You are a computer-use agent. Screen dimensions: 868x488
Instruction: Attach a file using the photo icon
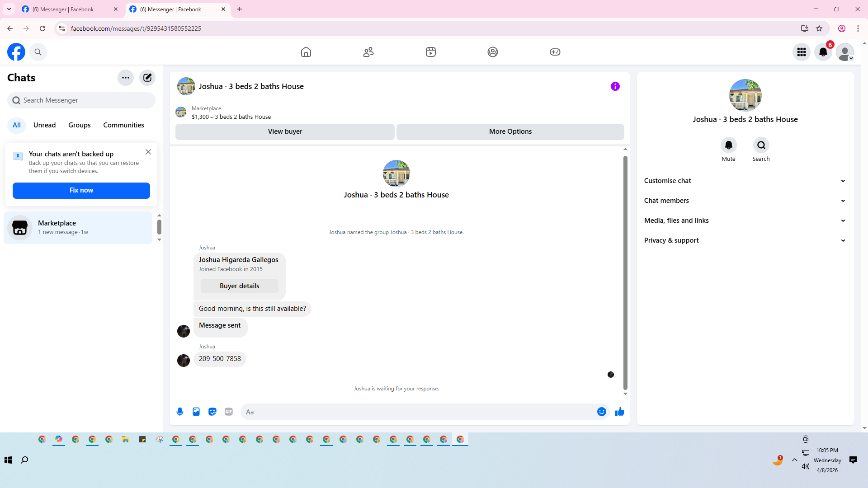196,412
